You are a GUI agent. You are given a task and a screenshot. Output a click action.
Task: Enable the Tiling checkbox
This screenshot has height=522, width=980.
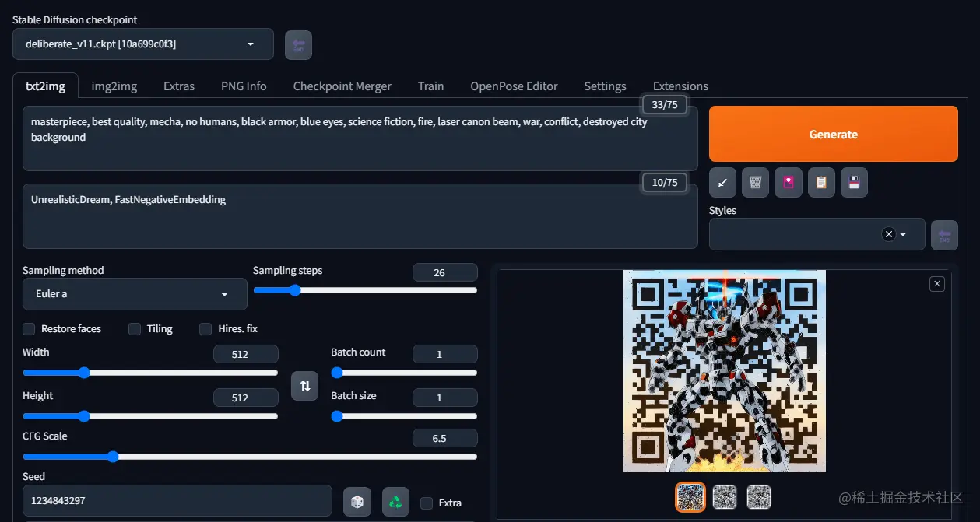135,328
